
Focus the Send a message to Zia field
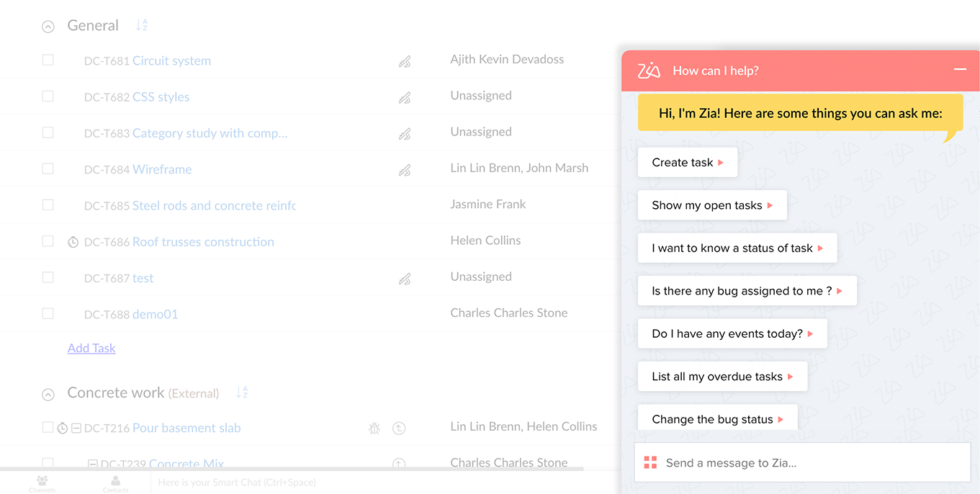click(x=803, y=462)
